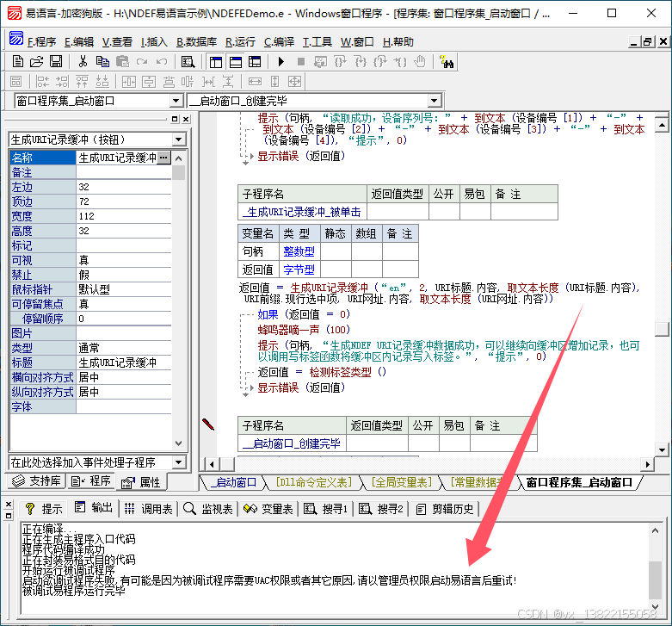Click the code editor vertical scrollbar thumb
672x626 pixels.
tap(662, 329)
